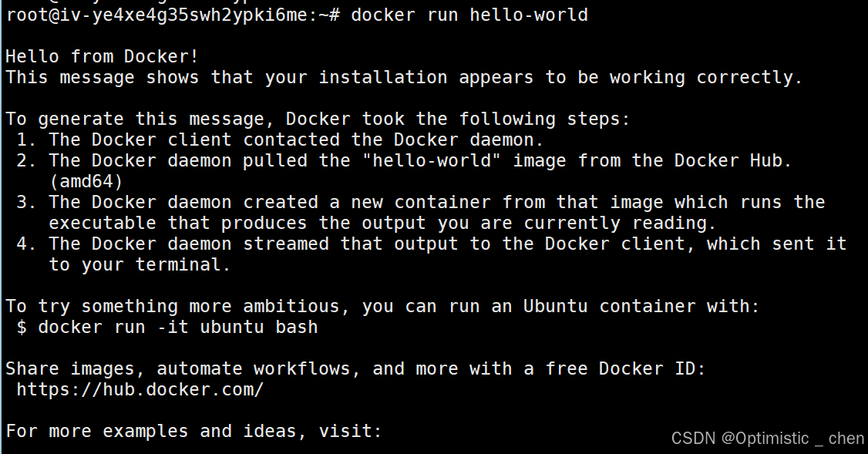Click the line 'This message shows that your installation'

[x=404, y=78]
